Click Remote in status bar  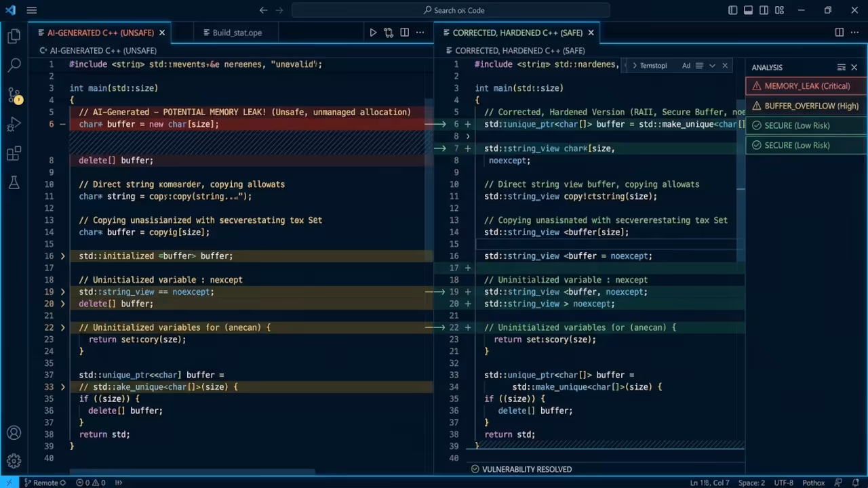click(45, 483)
